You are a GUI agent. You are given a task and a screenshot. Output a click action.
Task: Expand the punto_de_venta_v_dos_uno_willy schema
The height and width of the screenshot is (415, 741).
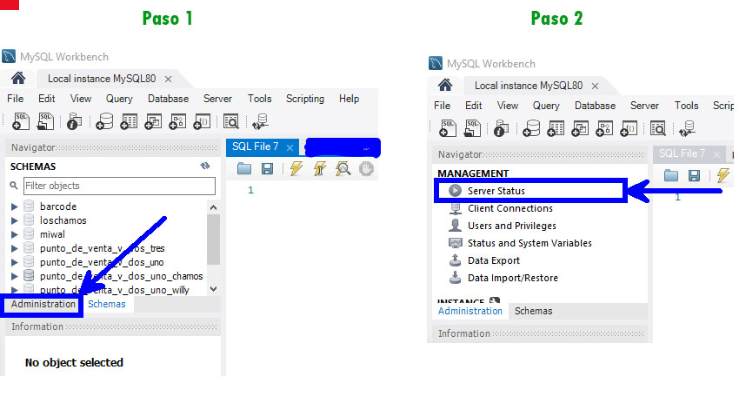click(x=14, y=290)
